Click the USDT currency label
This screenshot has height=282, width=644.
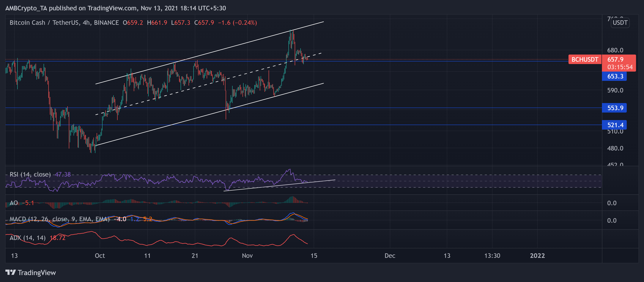[x=620, y=23]
